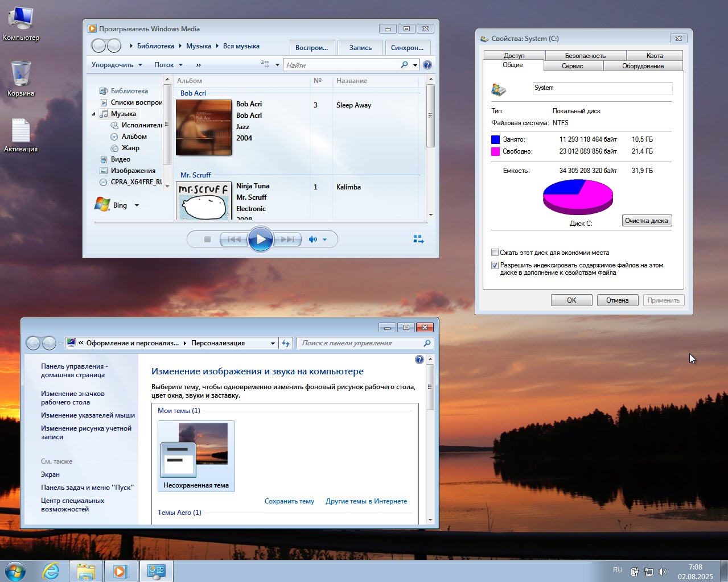The height and width of the screenshot is (582, 728).
Task: Click the Сохранить тему link
Action: [289, 501]
